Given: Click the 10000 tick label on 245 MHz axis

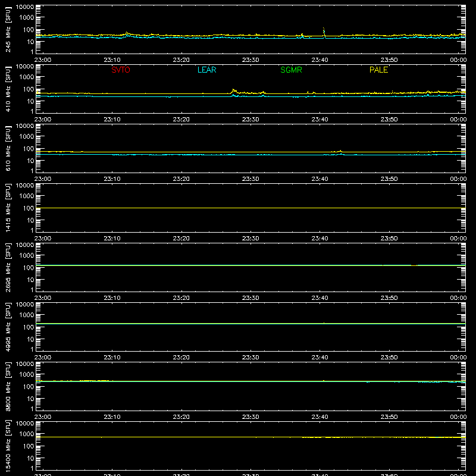Looking at the screenshot, I should 25,7.
